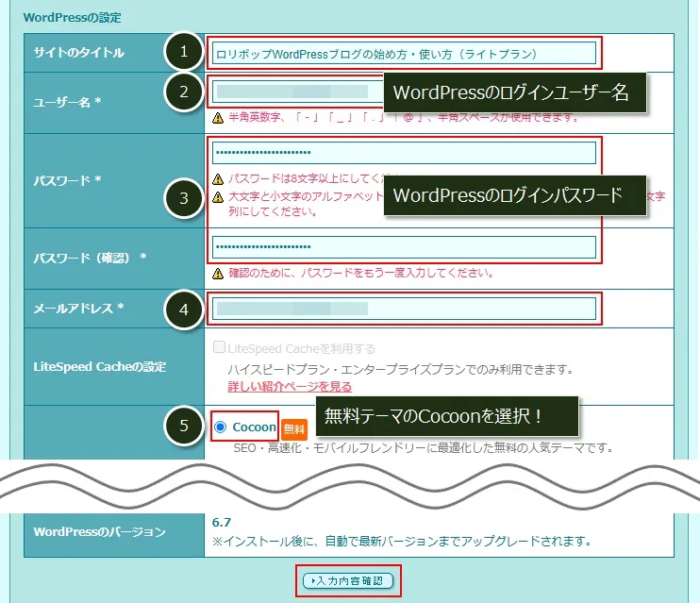Click the WordPressのバージョン label
Viewport: 700px width, 603px height.
pyautogui.click(x=100, y=531)
